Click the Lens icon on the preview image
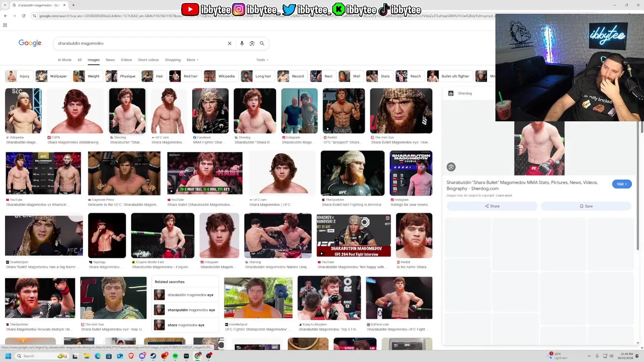The height and width of the screenshot is (362, 644). [x=451, y=167]
